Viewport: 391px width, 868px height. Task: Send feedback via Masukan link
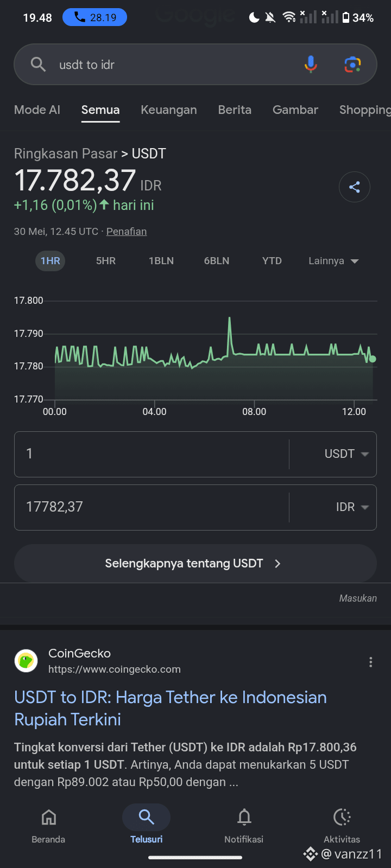[x=358, y=598]
